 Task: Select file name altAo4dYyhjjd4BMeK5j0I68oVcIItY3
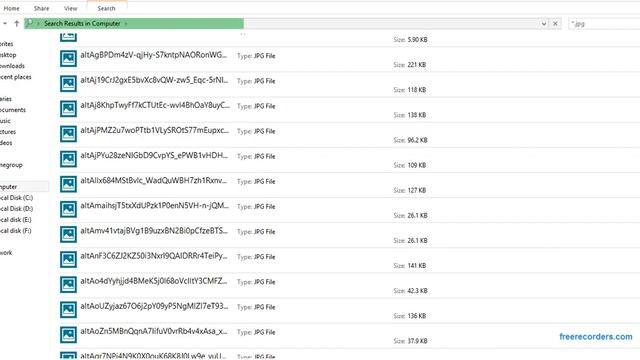(x=154, y=281)
